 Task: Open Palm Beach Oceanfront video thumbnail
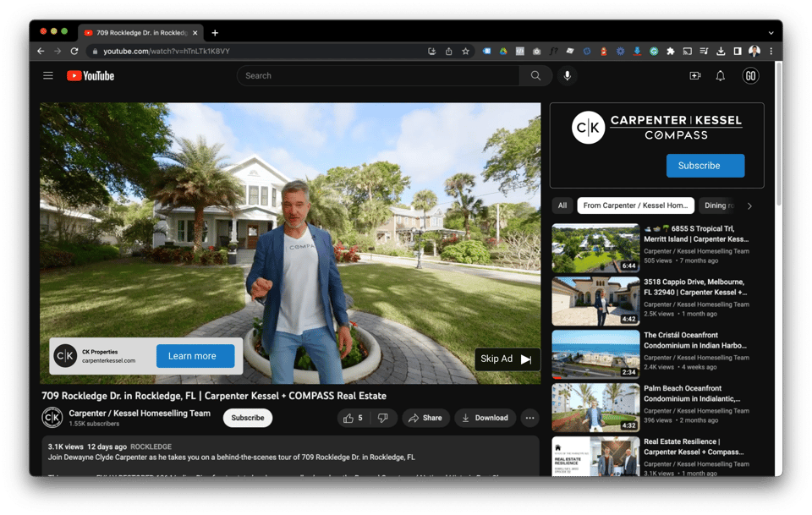point(595,408)
